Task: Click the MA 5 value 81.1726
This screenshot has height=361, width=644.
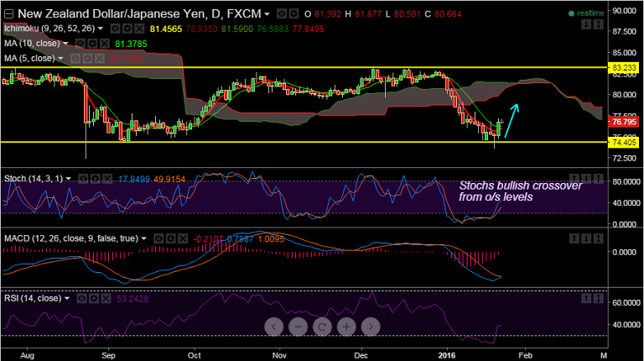Action: click(x=127, y=59)
